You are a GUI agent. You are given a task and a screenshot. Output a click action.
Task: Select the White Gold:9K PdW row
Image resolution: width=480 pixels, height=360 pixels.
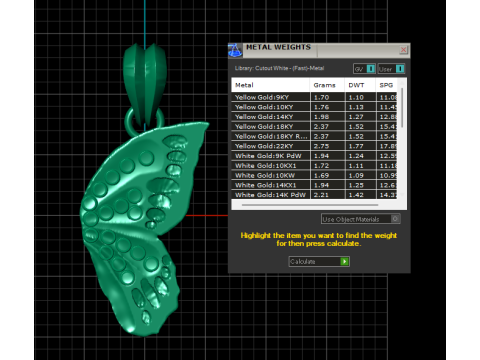(314, 156)
